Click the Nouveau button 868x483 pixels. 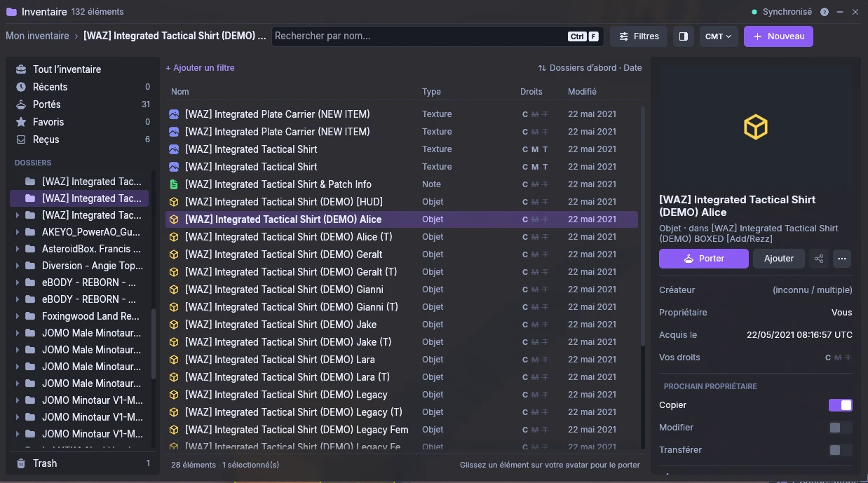click(778, 36)
